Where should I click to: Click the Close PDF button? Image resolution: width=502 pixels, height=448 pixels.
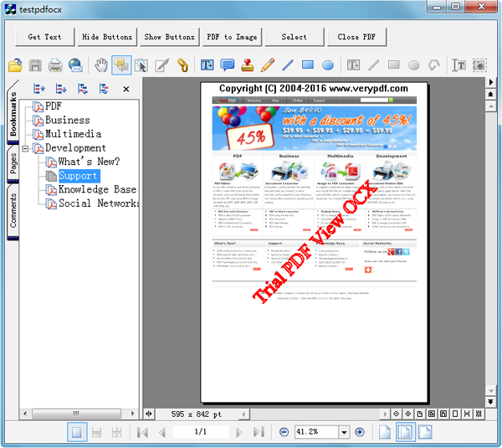pyautogui.click(x=356, y=37)
